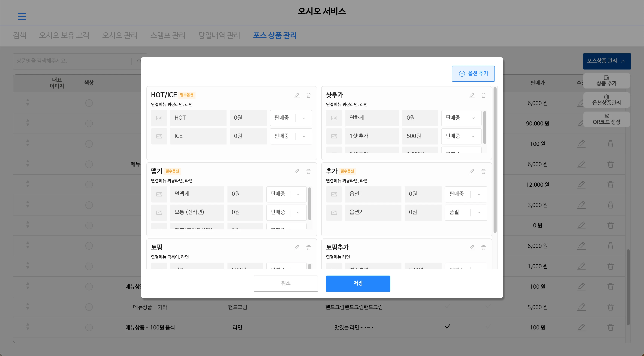
Task: Open the hamburger menu
Action: (x=22, y=16)
